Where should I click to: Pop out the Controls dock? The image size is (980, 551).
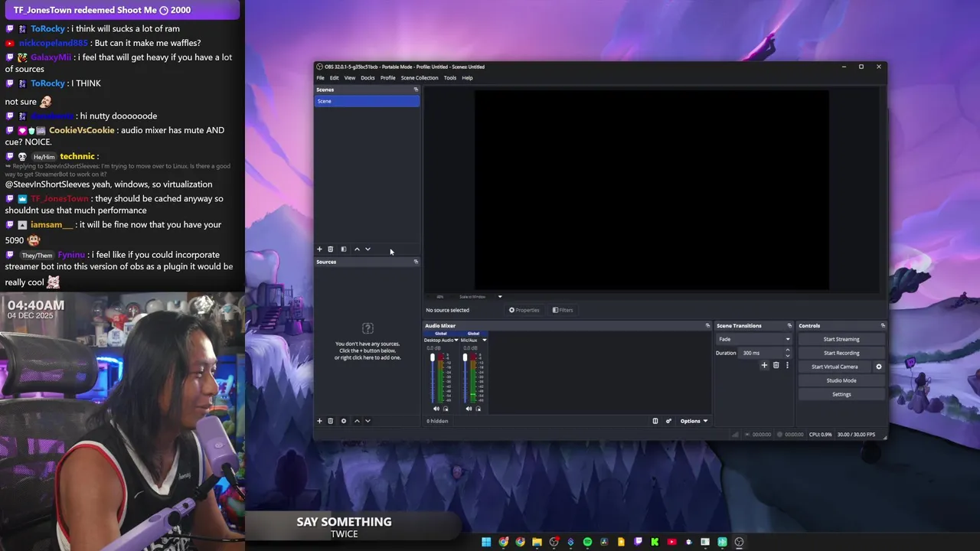(883, 326)
